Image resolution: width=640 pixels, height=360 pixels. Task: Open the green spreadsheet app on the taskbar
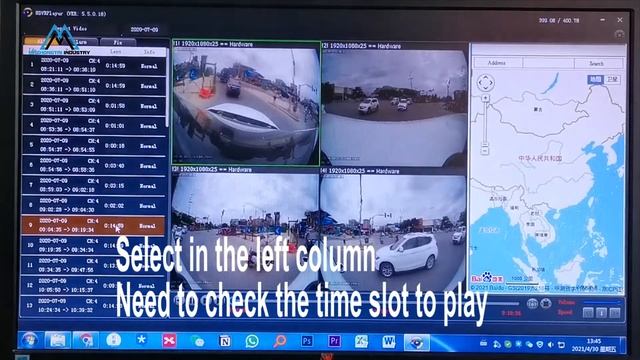[x=361, y=341]
